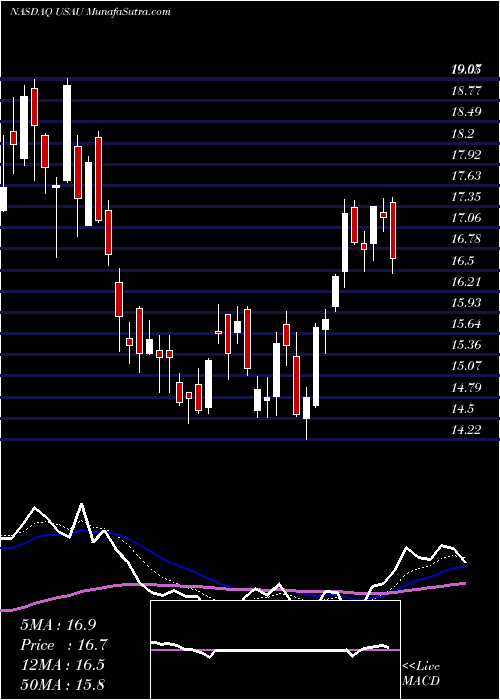Image resolution: width=500 pixels, height=700 pixels.
Task: Click the 14.5 price axis label
Action: 463,408
